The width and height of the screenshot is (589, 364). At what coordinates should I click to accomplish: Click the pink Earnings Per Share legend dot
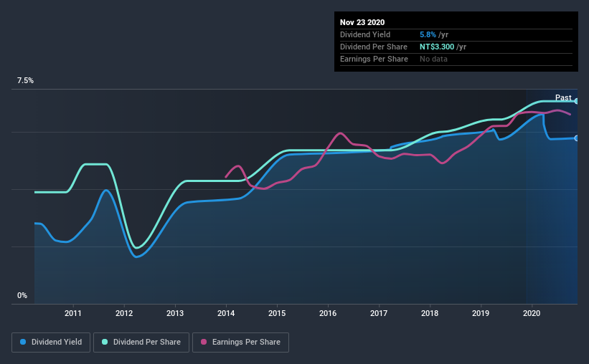[x=204, y=342]
